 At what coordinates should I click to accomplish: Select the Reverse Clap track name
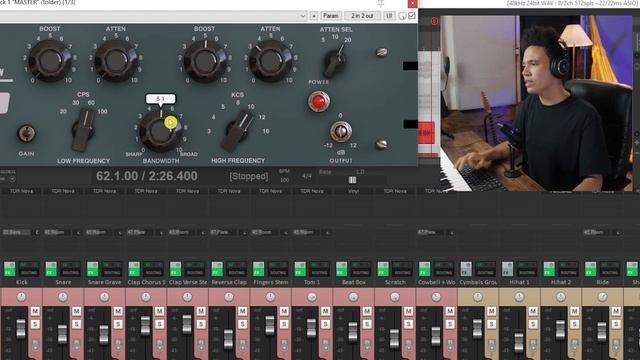coord(229,282)
